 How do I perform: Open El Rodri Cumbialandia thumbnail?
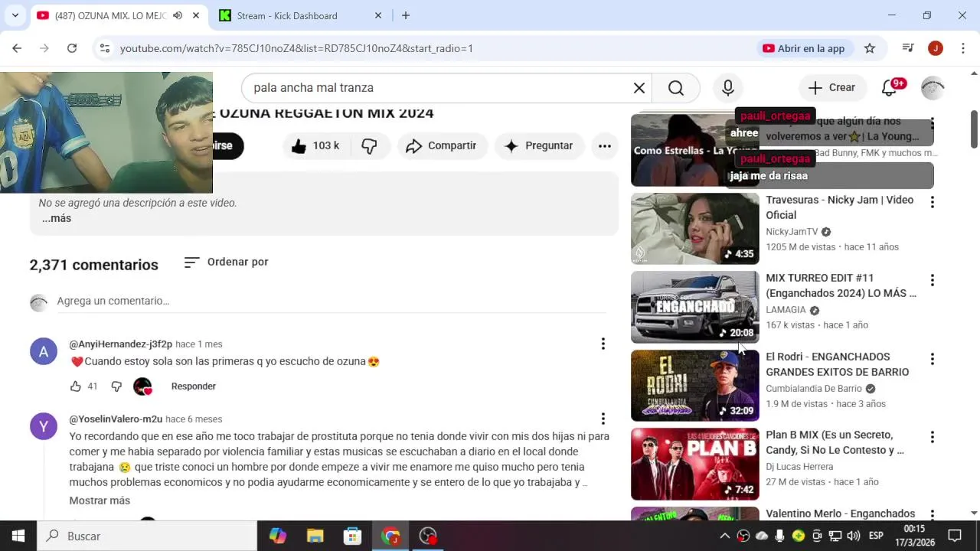695,386
